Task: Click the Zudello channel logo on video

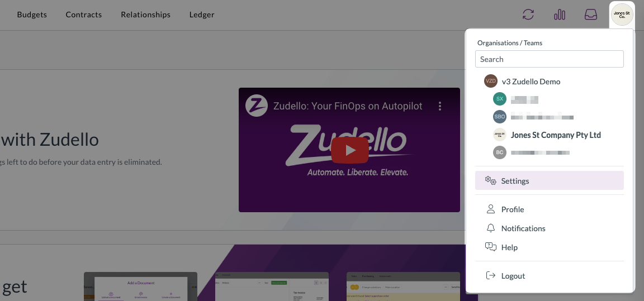Action: tap(257, 106)
